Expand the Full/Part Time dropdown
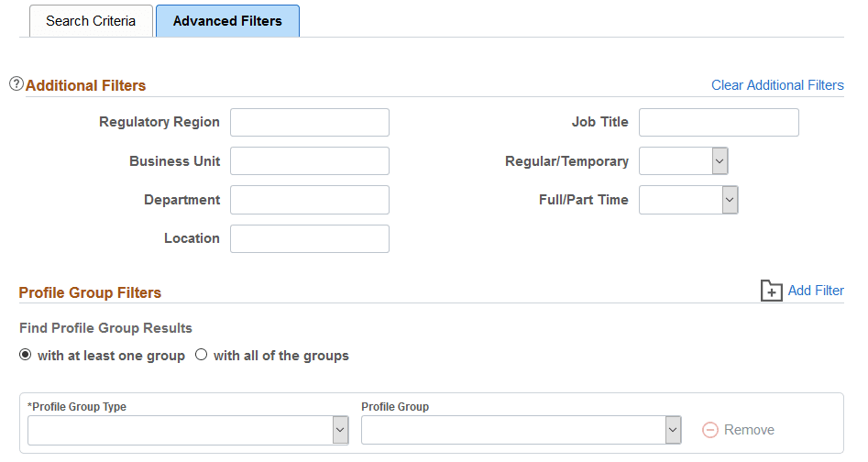Viewport: 868px width, 462px height. coord(688,200)
